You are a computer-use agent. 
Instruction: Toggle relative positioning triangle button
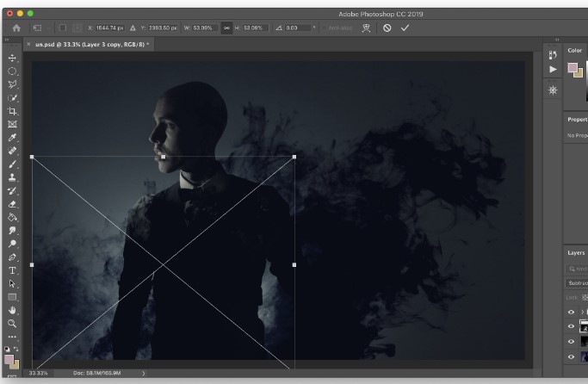click(133, 28)
